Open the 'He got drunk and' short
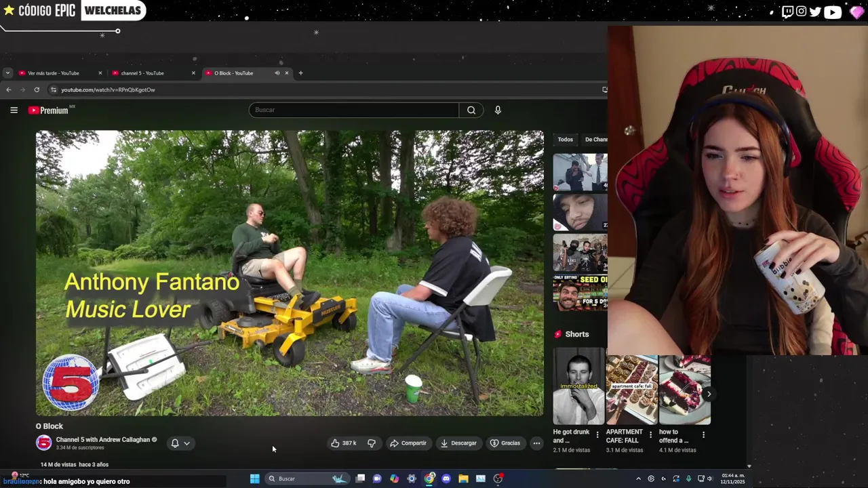 point(578,386)
